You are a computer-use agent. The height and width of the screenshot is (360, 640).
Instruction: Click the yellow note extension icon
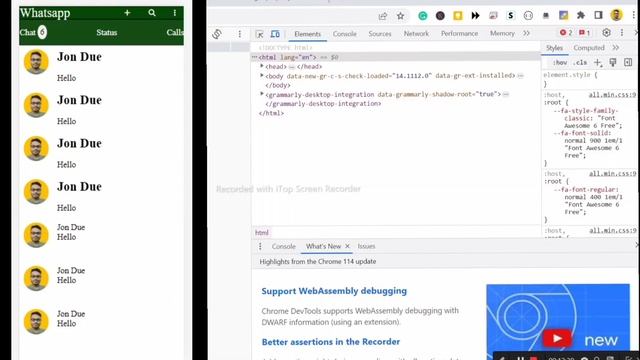458,16
